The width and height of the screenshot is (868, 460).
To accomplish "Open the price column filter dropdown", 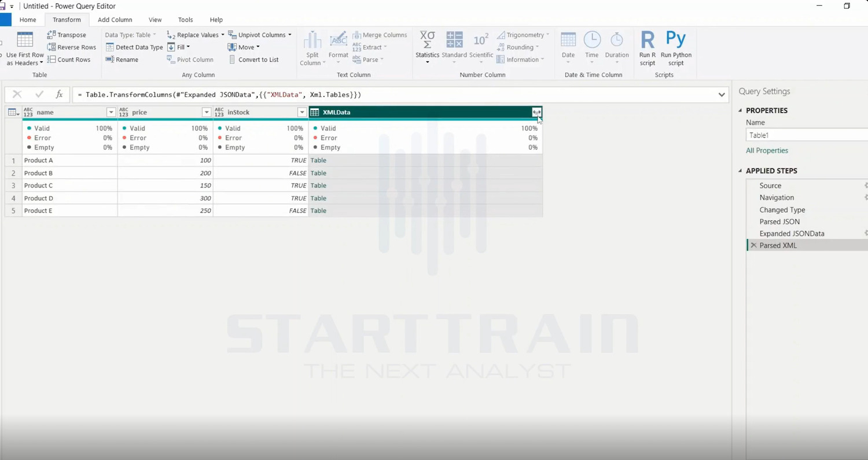I will (207, 112).
